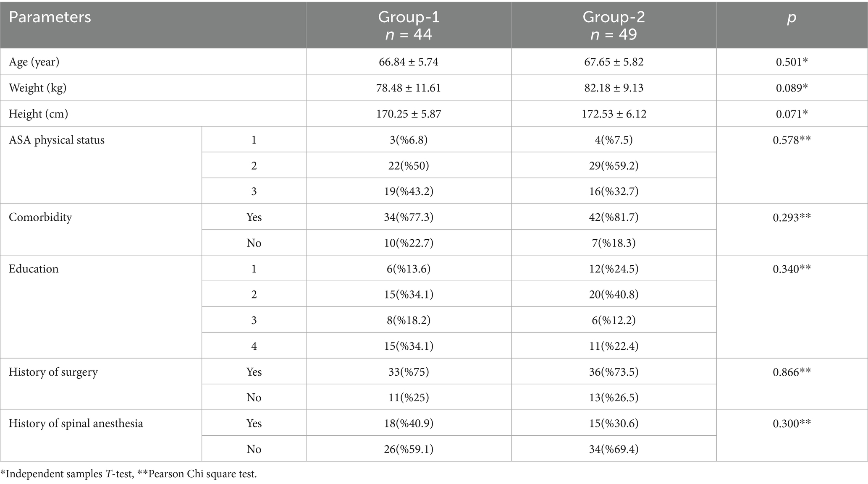
Task: Click the Education p-value 0.340**
Action: 792,269
